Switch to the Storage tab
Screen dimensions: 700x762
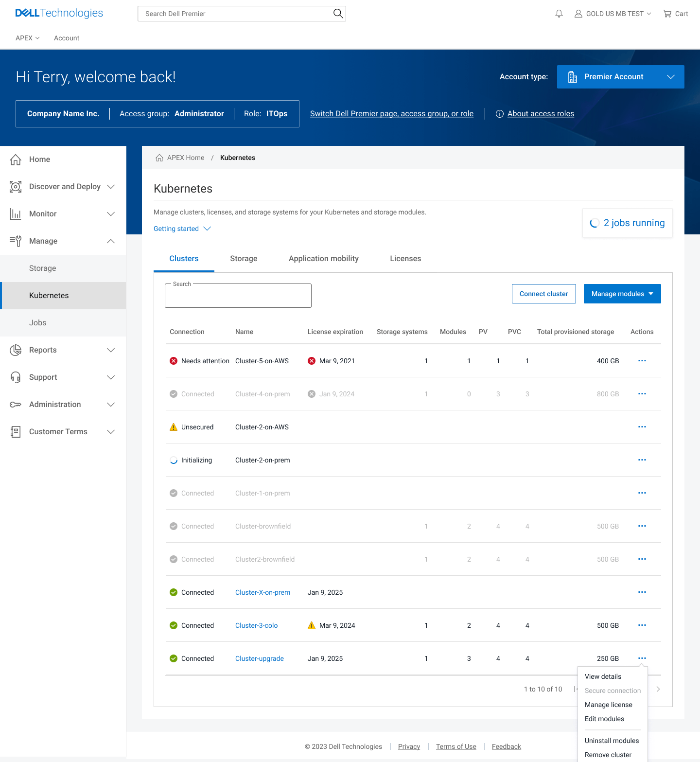click(244, 259)
